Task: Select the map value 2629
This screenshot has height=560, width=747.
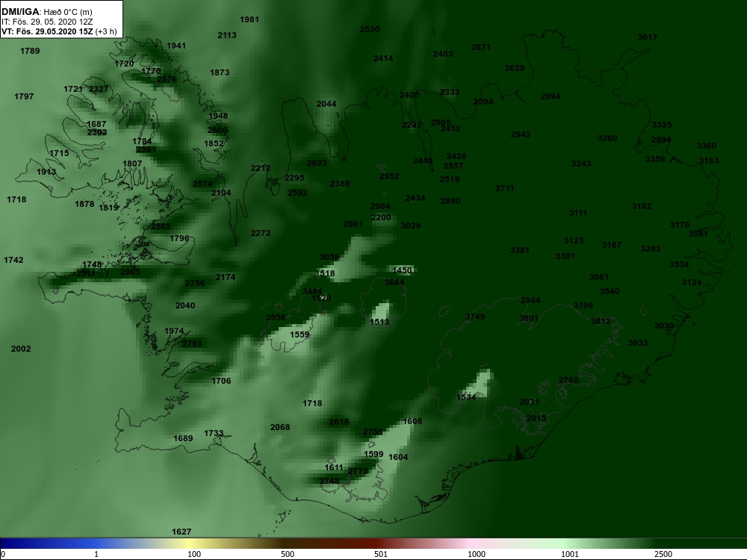Action: tap(515, 68)
